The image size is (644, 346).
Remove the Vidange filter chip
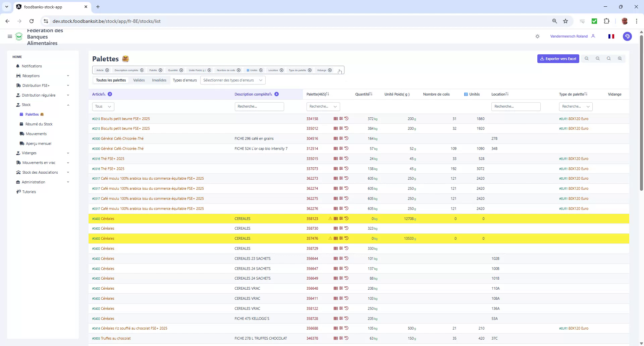[330, 70]
